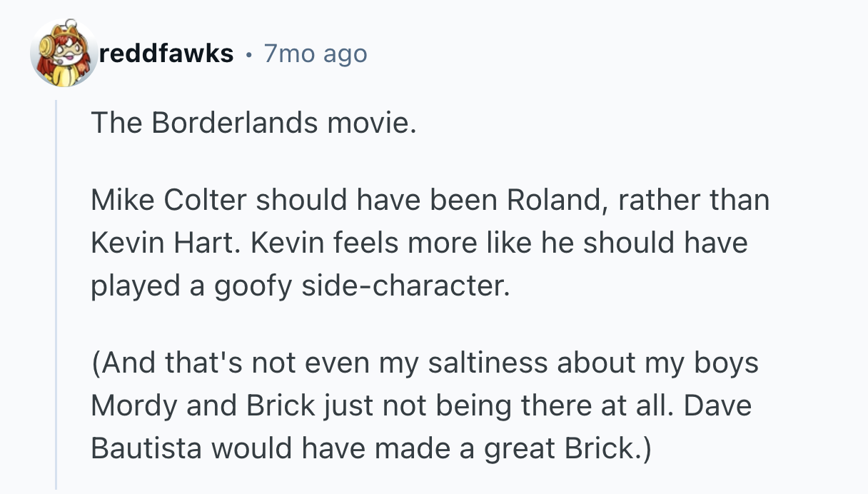Click the "The Borderlands movie." line
868x494 pixels.
click(x=253, y=123)
